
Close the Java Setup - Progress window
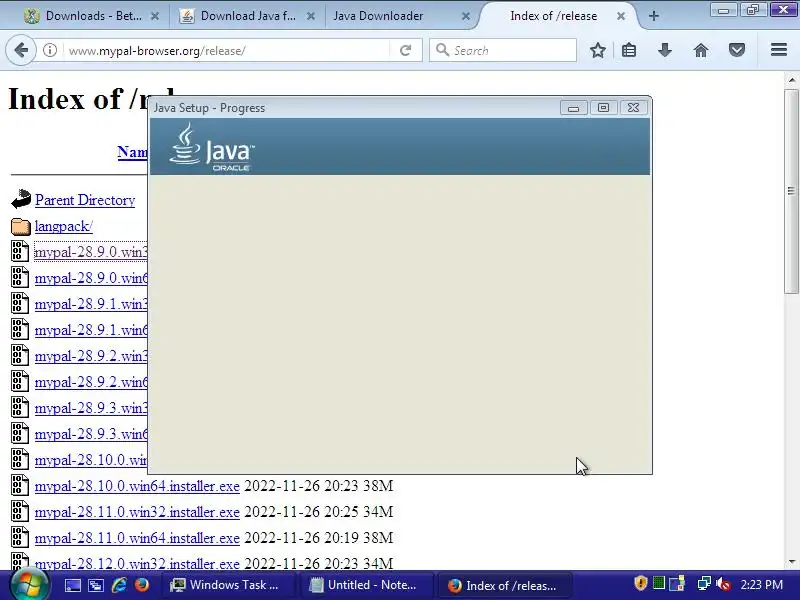633,108
